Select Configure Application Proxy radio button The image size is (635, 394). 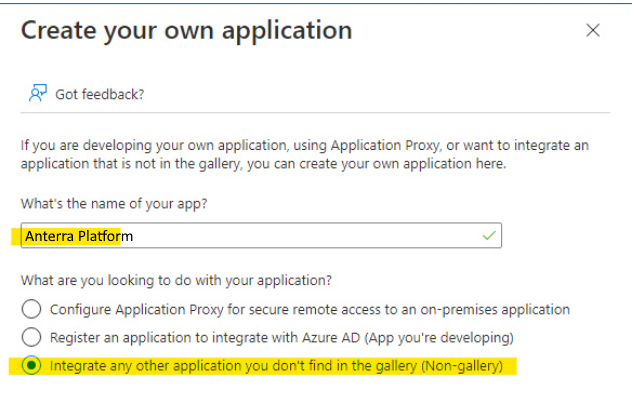(x=31, y=309)
